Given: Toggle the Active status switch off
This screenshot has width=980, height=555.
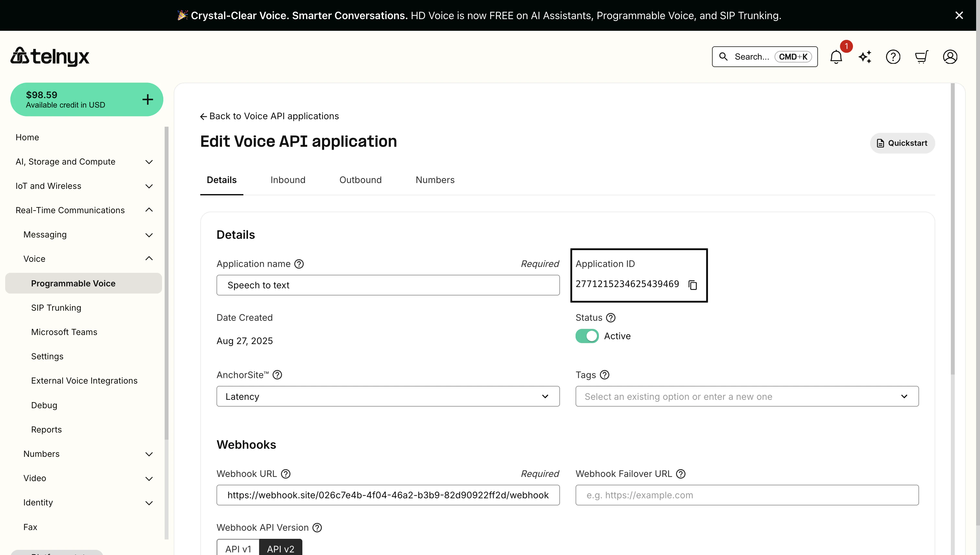Looking at the screenshot, I should (587, 336).
